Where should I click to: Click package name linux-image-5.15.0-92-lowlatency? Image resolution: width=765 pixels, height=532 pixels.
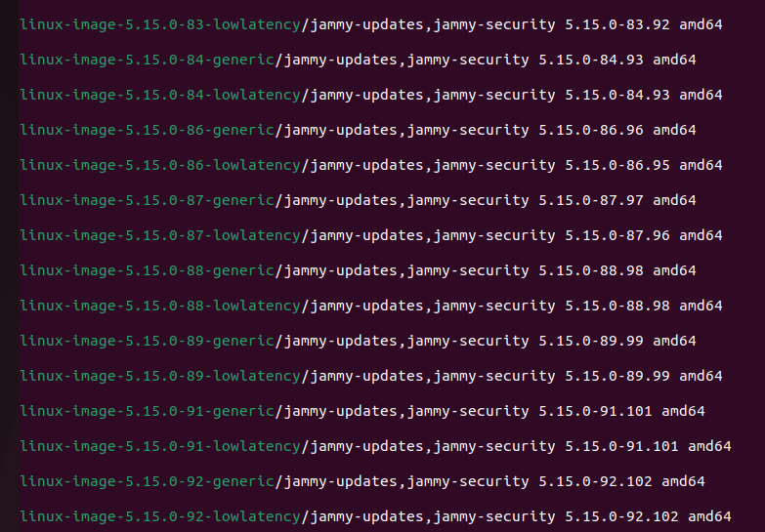coord(160,516)
